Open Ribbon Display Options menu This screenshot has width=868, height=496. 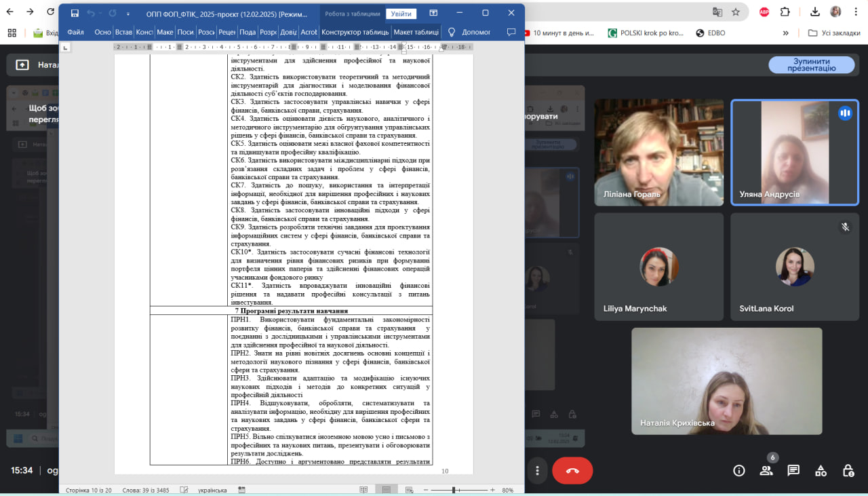433,13
